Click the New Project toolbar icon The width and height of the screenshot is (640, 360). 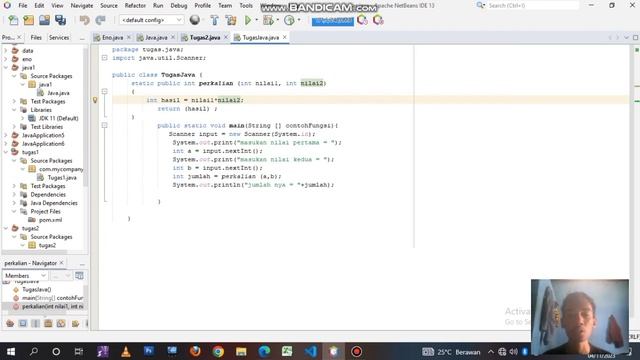[x=29, y=20]
